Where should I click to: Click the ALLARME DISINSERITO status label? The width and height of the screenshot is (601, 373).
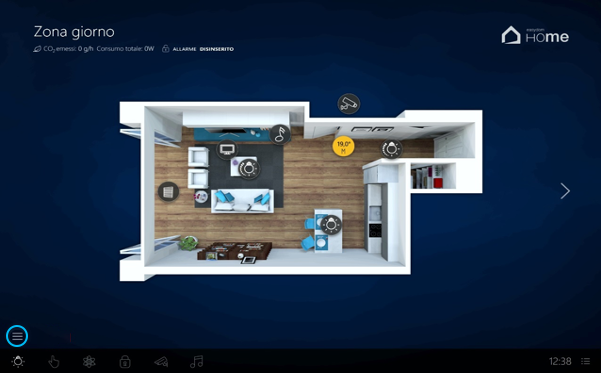click(203, 49)
